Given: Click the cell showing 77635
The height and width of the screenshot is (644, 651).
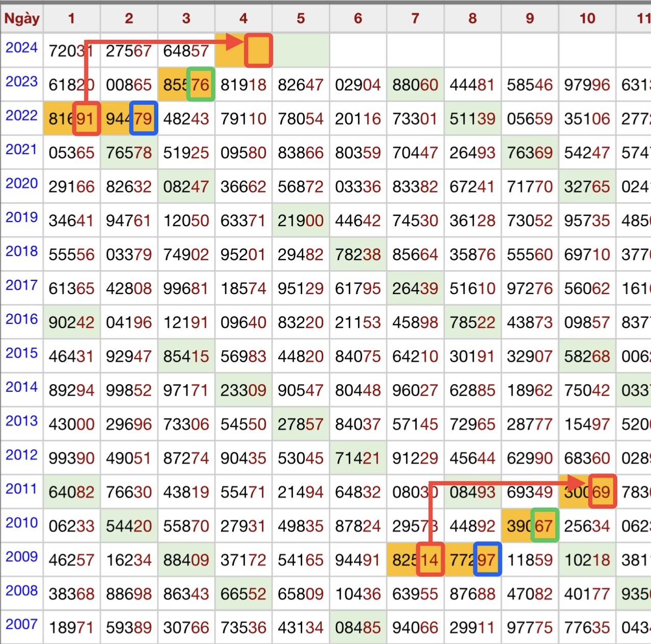Looking at the screenshot, I should pyautogui.click(x=587, y=627).
